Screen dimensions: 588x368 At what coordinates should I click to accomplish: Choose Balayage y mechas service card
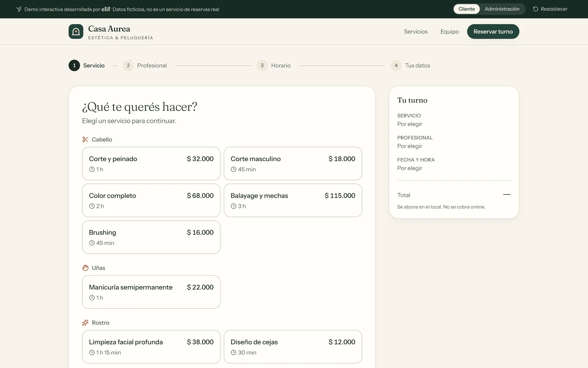(293, 200)
